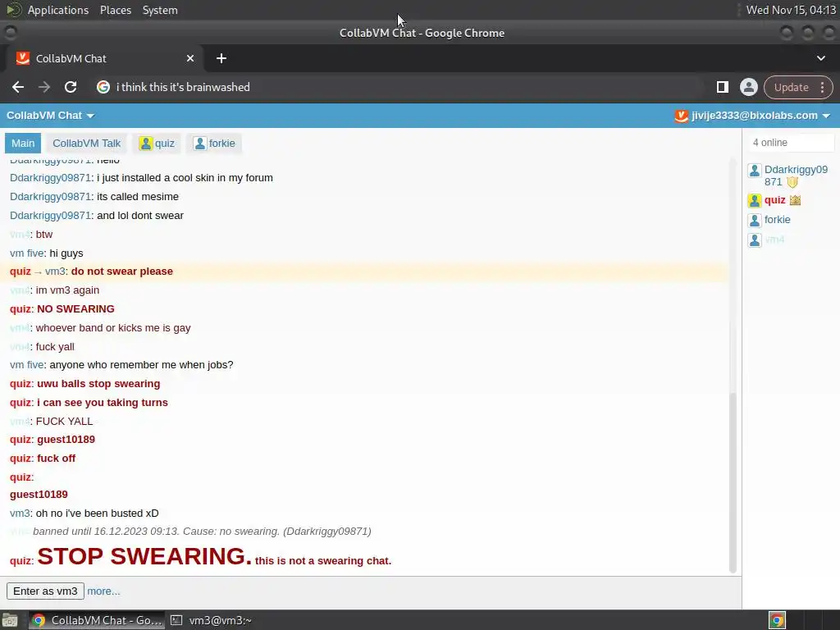840x630 pixels.
Task: Open the forkie private chat tab
Action: point(214,143)
